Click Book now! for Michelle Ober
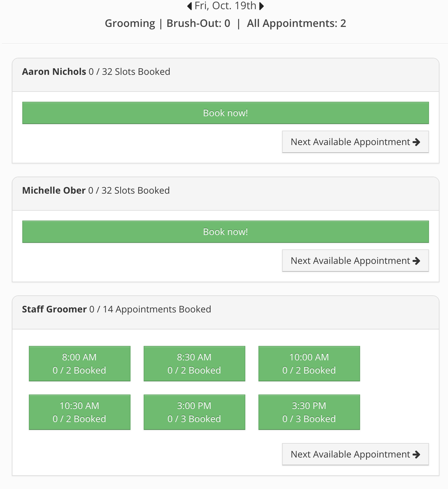The image size is (448, 489). [x=226, y=232]
